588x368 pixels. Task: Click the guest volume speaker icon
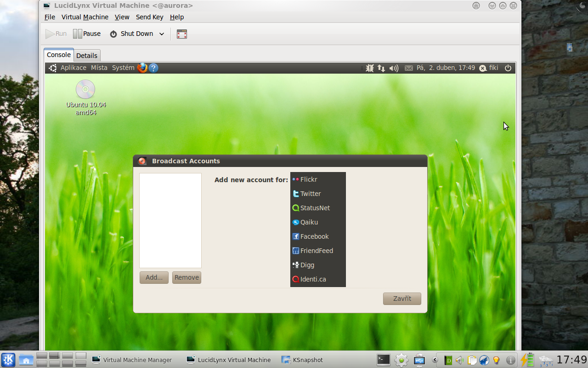(x=394, y=68)
